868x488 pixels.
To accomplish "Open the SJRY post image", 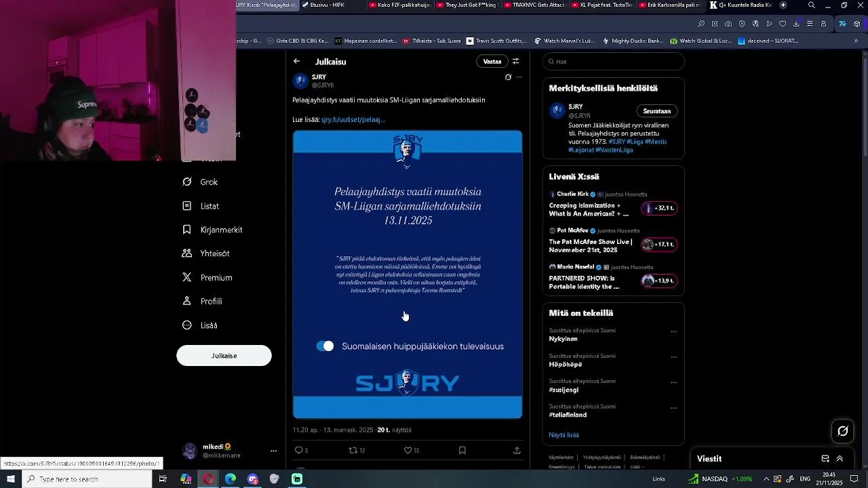I will point(408,274).
